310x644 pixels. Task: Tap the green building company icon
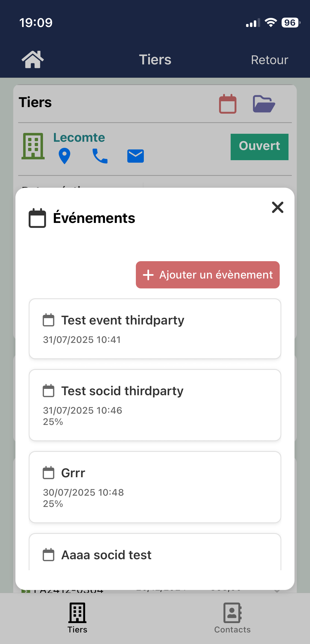tap(33, 146)
